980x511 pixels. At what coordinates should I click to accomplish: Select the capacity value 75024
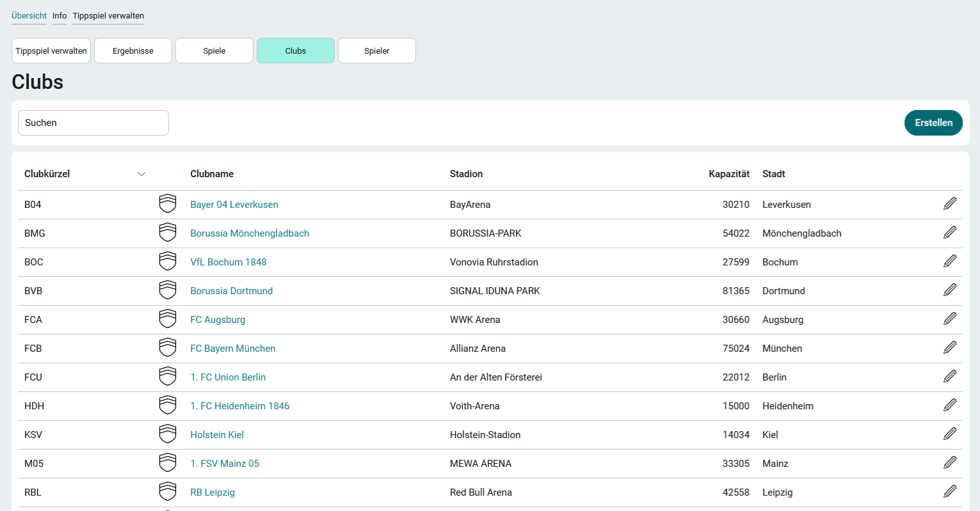pos(736,349)
